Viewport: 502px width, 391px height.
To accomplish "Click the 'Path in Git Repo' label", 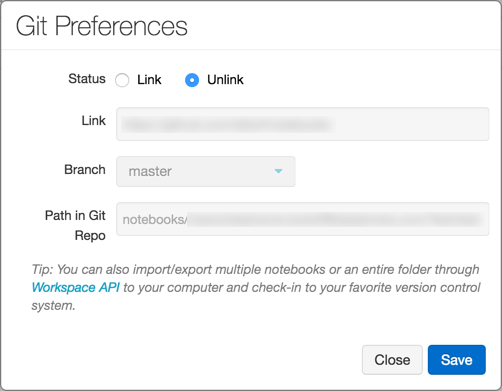I will [x=75, y=225].
